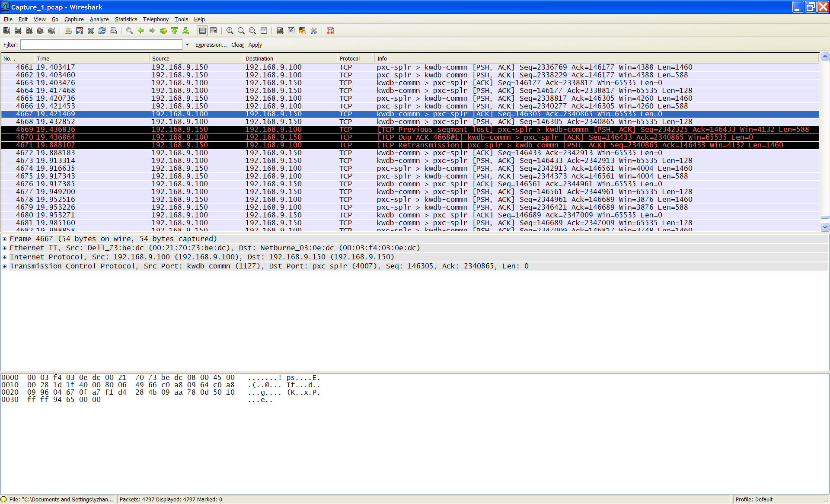Viewport: 830px width, 504px height.
Task: Open the Go menu
Action: [55, 19]
